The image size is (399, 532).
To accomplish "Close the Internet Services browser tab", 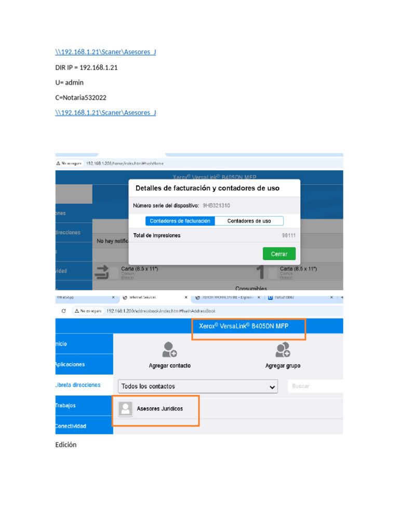I will (x=186, y=298).
